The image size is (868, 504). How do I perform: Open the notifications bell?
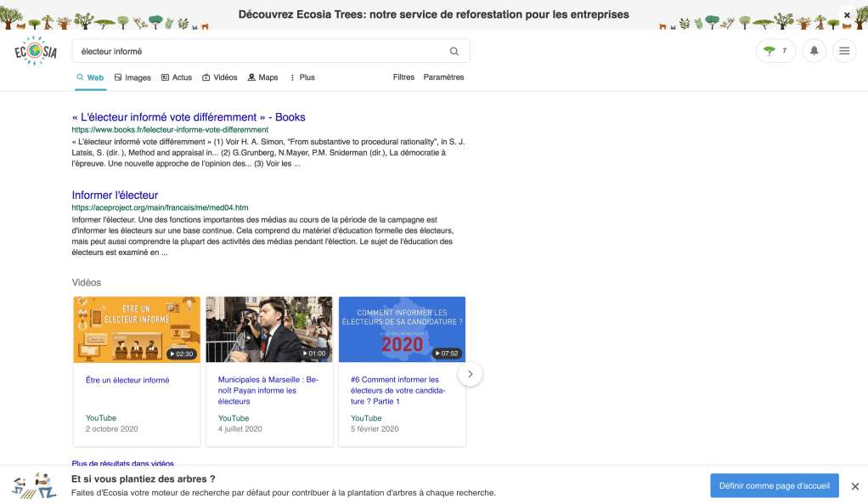tap(814, 51)
